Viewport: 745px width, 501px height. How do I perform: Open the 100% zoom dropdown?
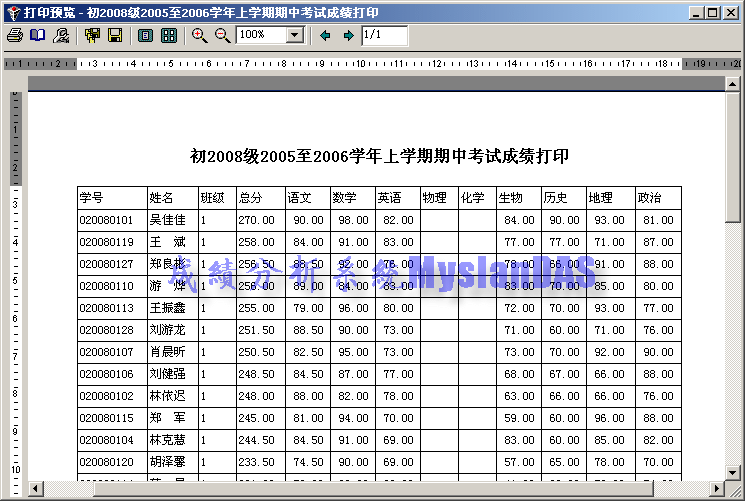click(x=294, y=35)
